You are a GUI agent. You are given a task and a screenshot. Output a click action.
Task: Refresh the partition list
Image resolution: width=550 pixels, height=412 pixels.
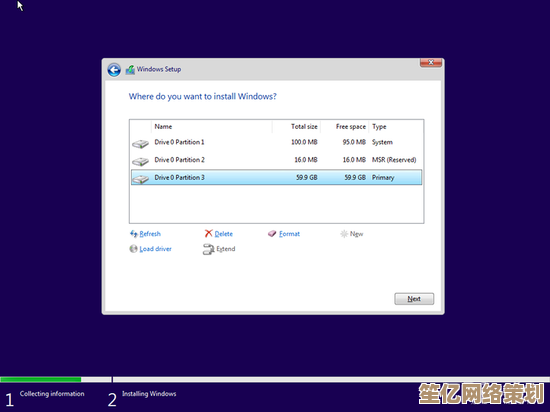[x=150, y=234]
